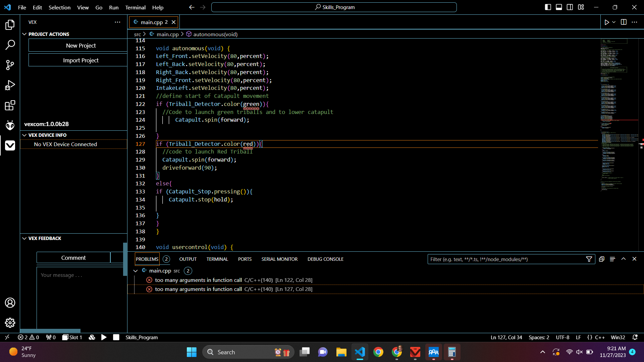Switch to the OUTPUT tab

click(188, 259)
